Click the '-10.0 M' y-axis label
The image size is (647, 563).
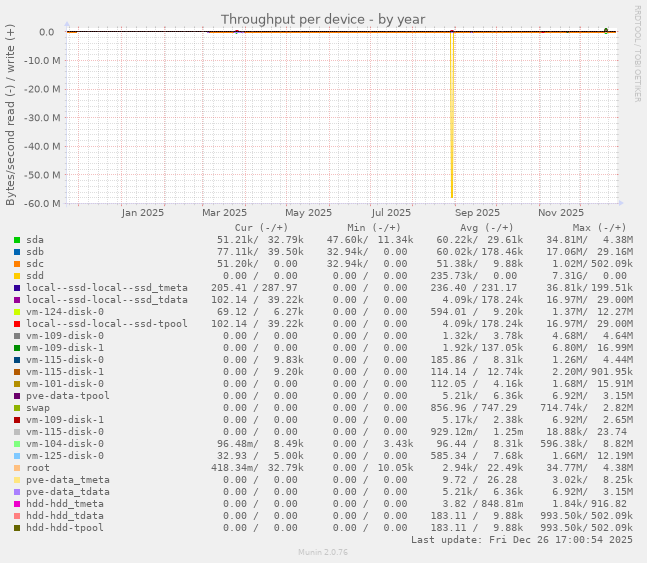click(x=42, y=61)
